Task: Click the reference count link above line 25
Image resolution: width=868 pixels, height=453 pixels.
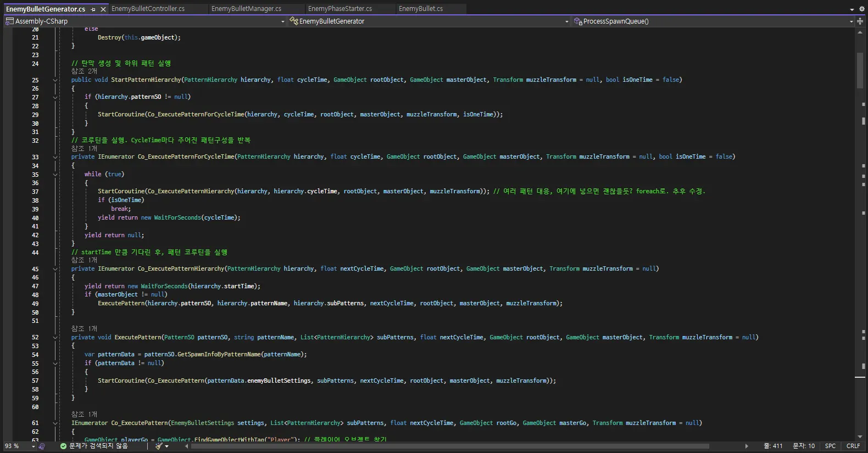Action: tap(84, 71)
